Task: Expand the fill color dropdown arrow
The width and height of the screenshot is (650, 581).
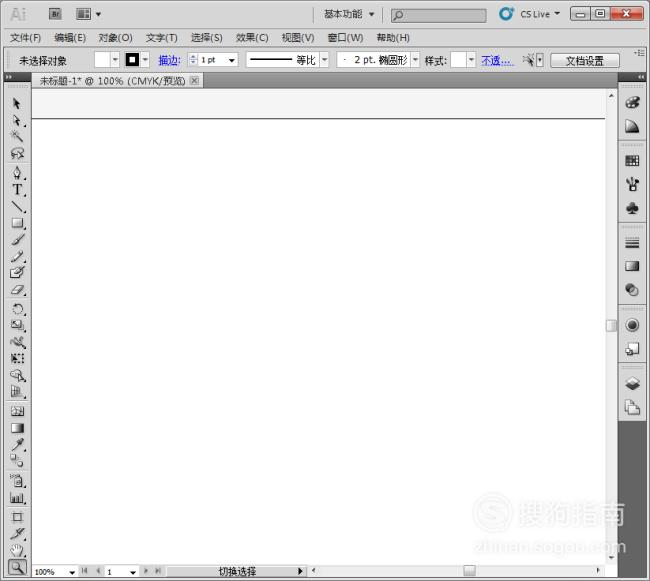Action: tap(115, 60)
